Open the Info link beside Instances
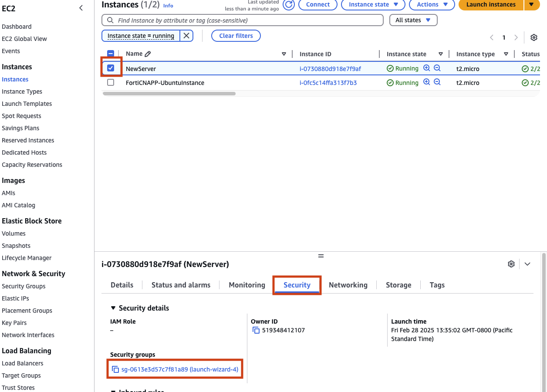Screen dimensions: 547x392 168,6
